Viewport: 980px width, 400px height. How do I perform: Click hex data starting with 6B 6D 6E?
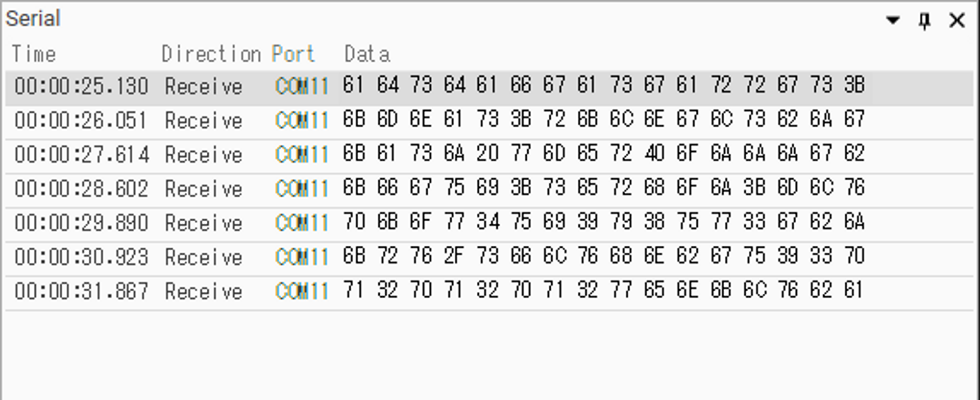tap(603, 119)
